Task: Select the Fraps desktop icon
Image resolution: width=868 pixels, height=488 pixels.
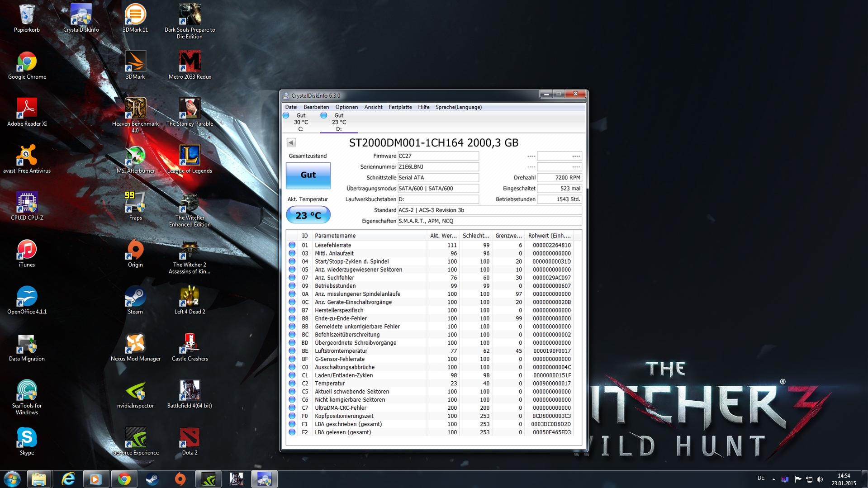Action: tap(135, 207)
